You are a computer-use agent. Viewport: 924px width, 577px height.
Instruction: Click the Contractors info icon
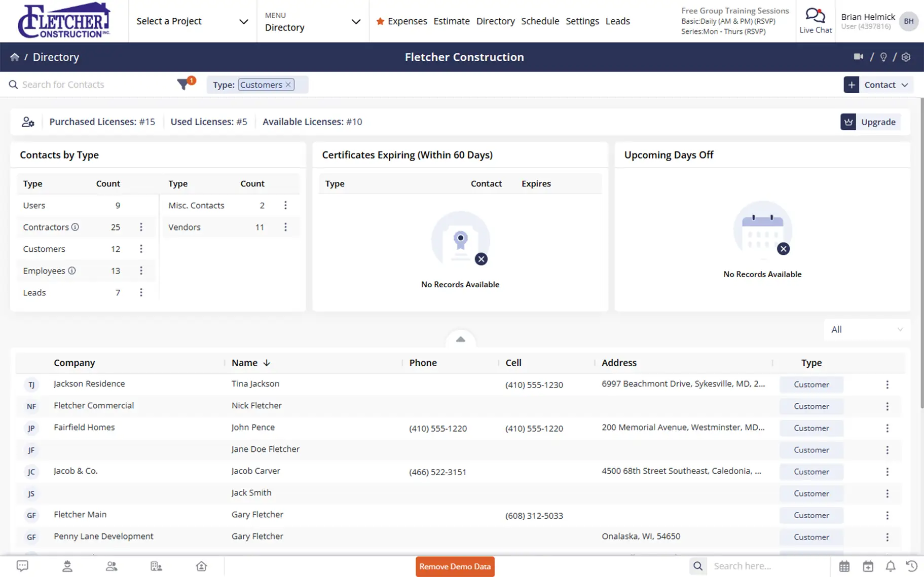75,227
